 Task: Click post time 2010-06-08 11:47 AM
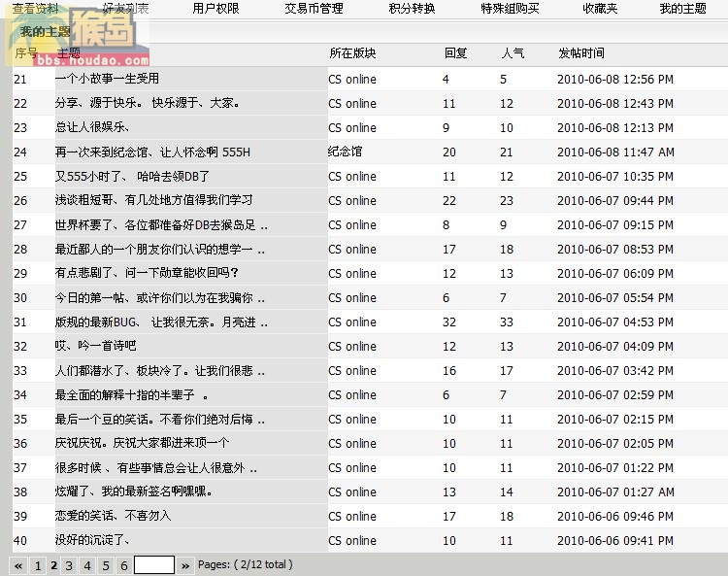(x=615, y=152)
